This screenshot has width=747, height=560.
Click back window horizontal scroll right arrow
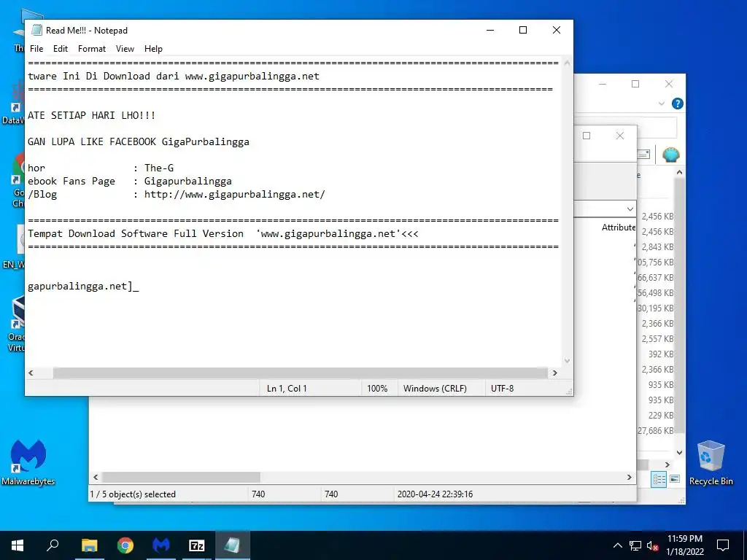click(667, 464)
